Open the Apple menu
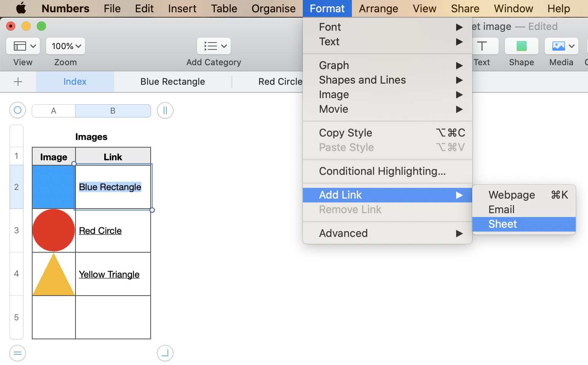The width and height of the screenshot is (588, 365). 21,8
